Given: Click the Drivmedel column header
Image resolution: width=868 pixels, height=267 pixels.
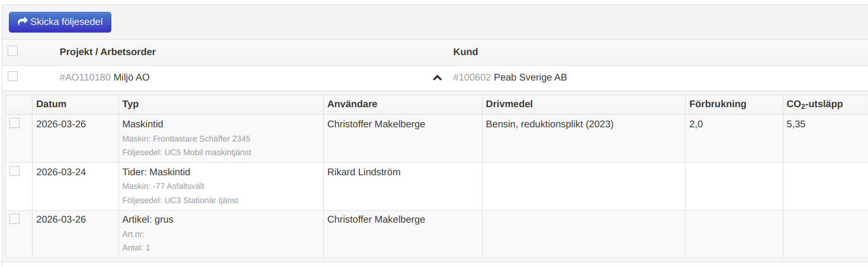Looking at the screenshot, I should coord(509,104).
